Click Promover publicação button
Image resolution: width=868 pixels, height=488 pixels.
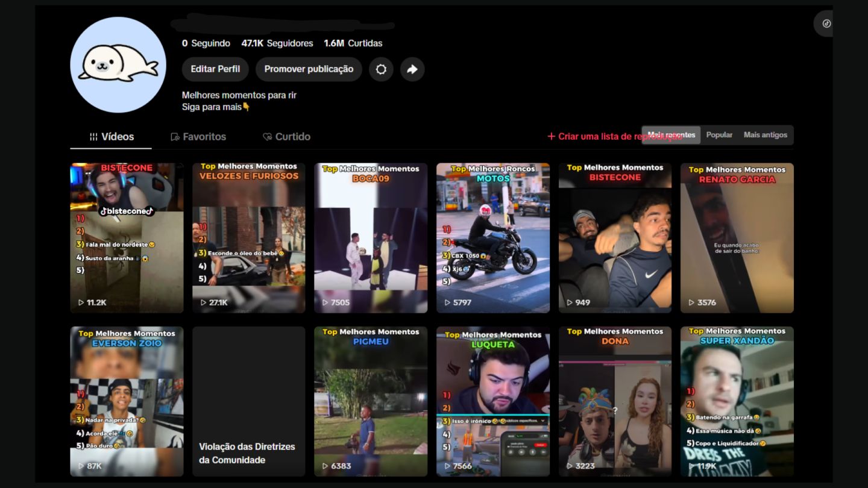click(309, 69)
